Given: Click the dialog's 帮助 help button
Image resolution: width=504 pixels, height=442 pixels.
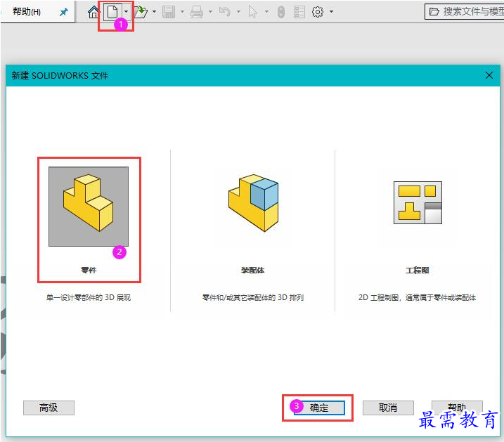Looking at the screenshot, I should (x=457, y=407).
